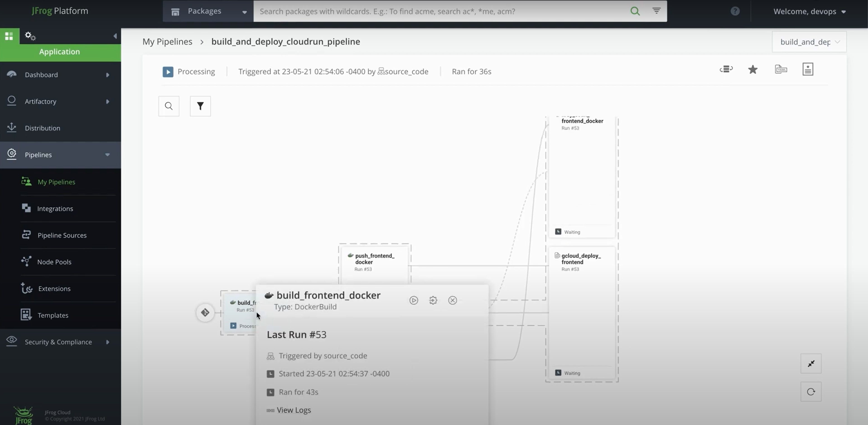868x425 pixels.
Task: Expand the Dashboard menu arrow
Action: (108, 75)
